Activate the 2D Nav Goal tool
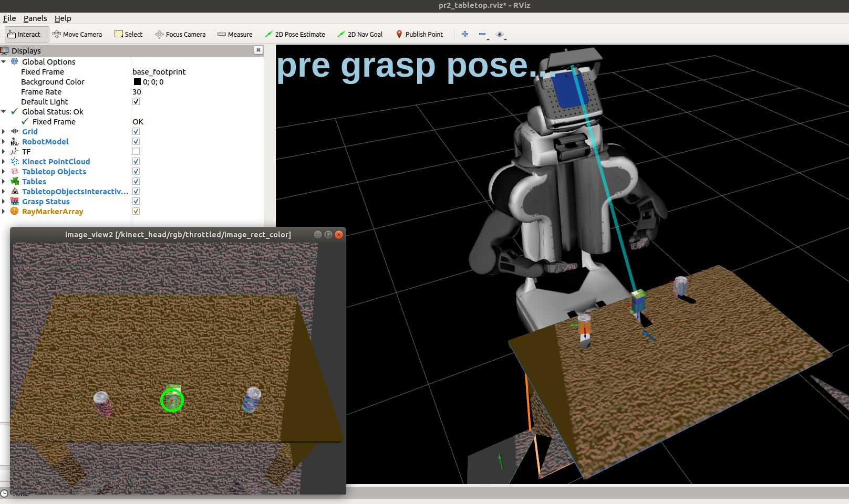849x504 pixels. pyautogui.click(x=360, y=34)
